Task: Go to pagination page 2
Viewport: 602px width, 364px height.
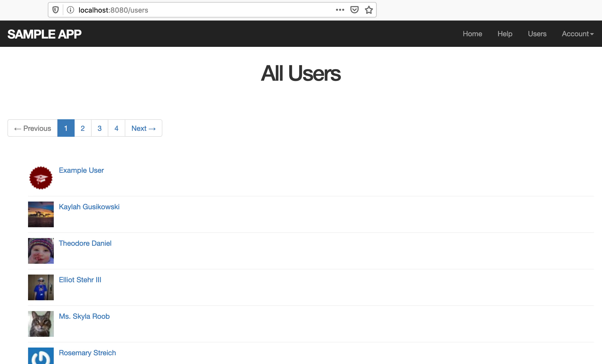Action: (83, 128)
